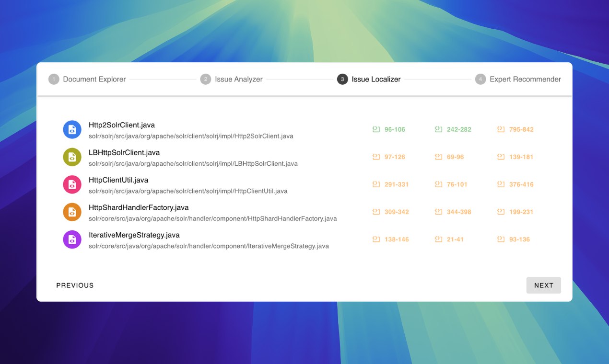This screenshot has height=364, width=609.
Task: Click the snippet icon beside lines 376-416
Action: pos(501,184)
